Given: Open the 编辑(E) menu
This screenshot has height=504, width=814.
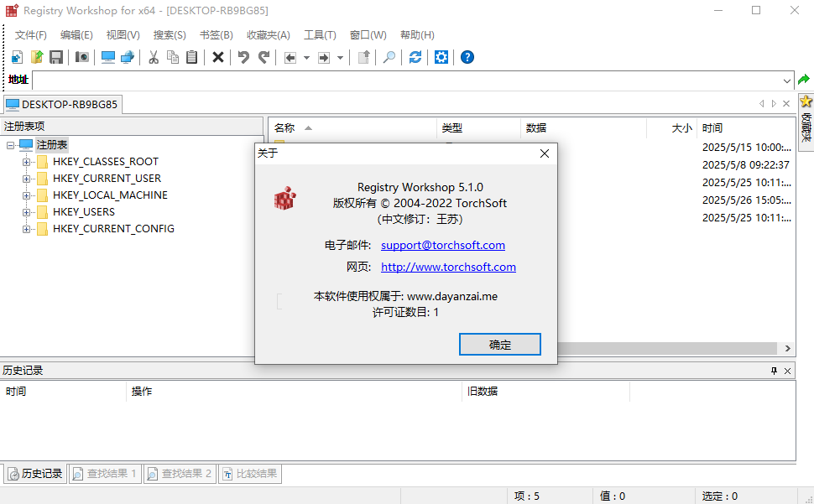Looking at the screenshot, I should (x=76, y=34).
